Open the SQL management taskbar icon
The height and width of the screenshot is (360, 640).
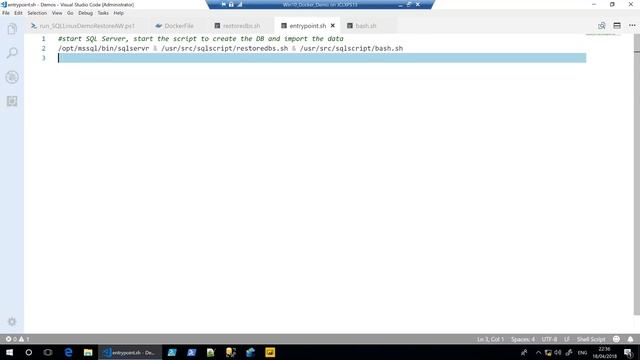tap(231, 352)
